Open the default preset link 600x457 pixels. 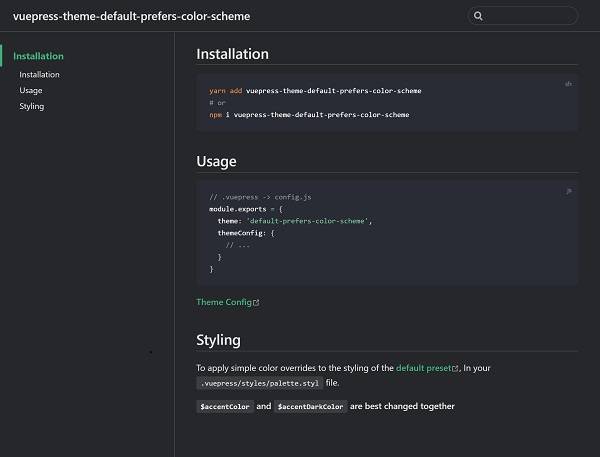click(424, 368)
